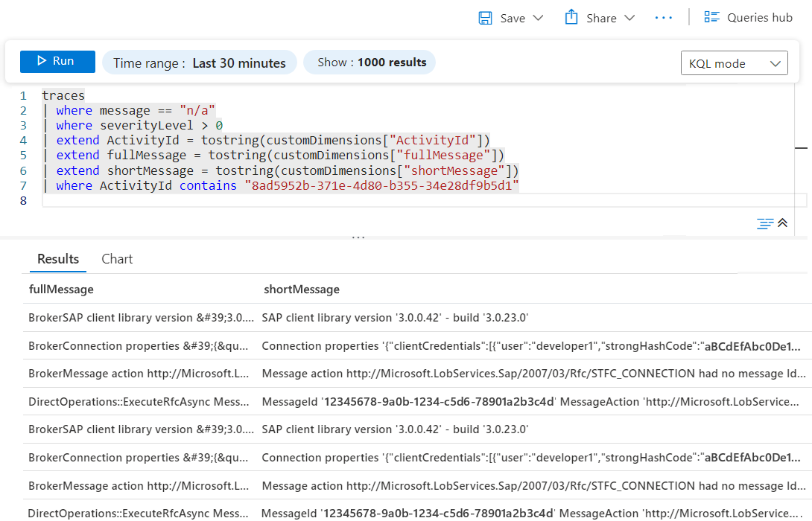Click the Run play triangle icon
The image size is (812, 521).
click(40, 62)
